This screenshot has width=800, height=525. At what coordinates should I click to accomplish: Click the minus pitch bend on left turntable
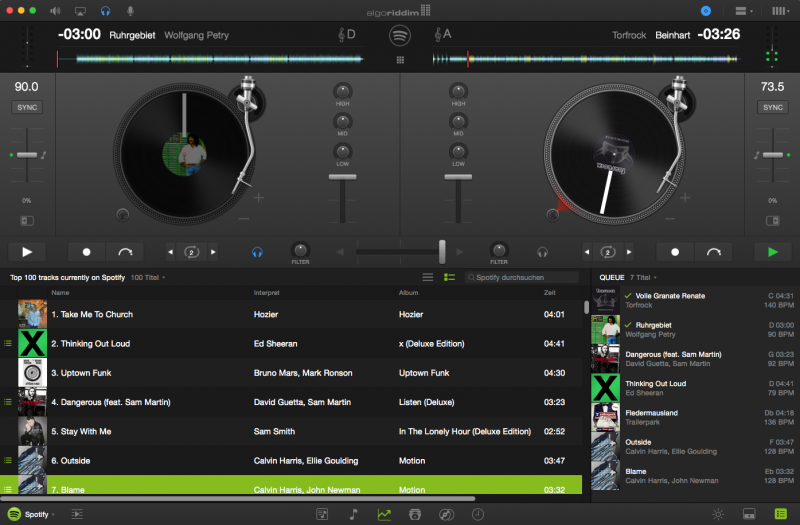(244, 219)
